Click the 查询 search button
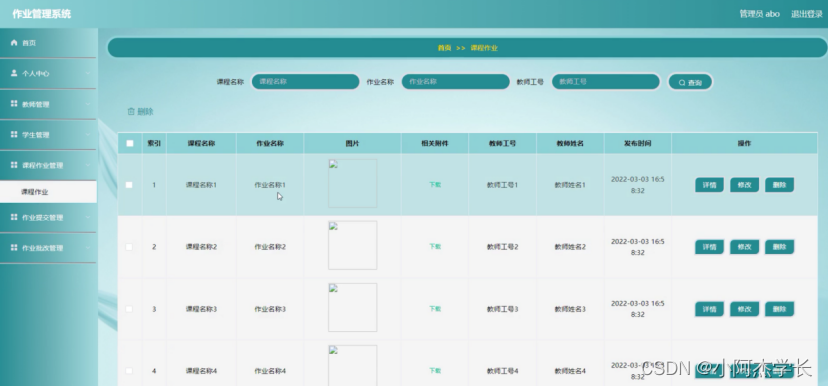828x387 pixels. [x=690, y=82]
